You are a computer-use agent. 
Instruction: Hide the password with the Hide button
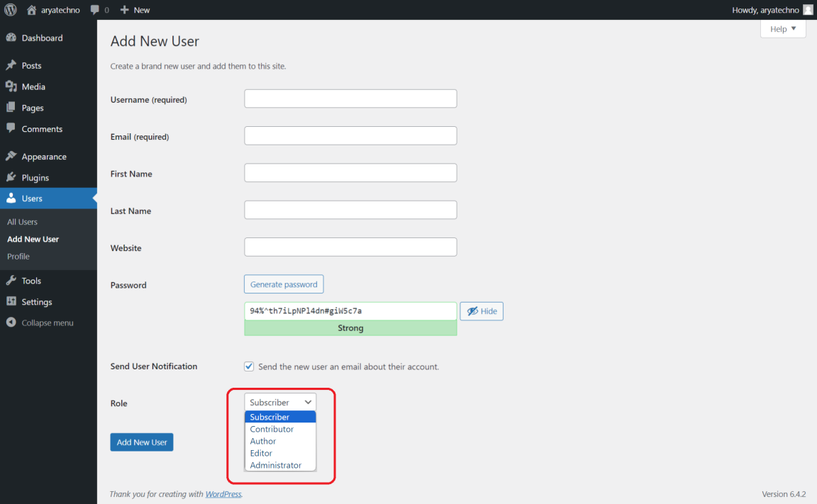coord(482,311)
